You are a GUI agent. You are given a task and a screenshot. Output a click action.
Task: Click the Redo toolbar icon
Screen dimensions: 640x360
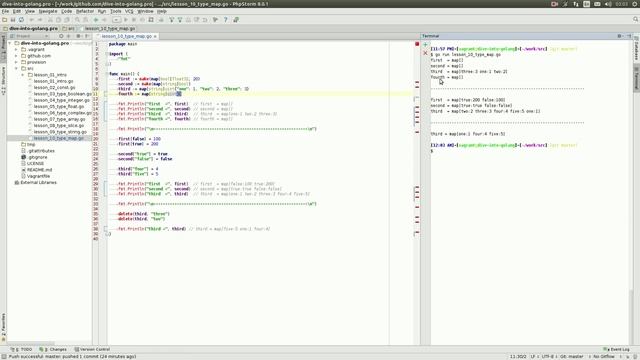pos(40,20)
